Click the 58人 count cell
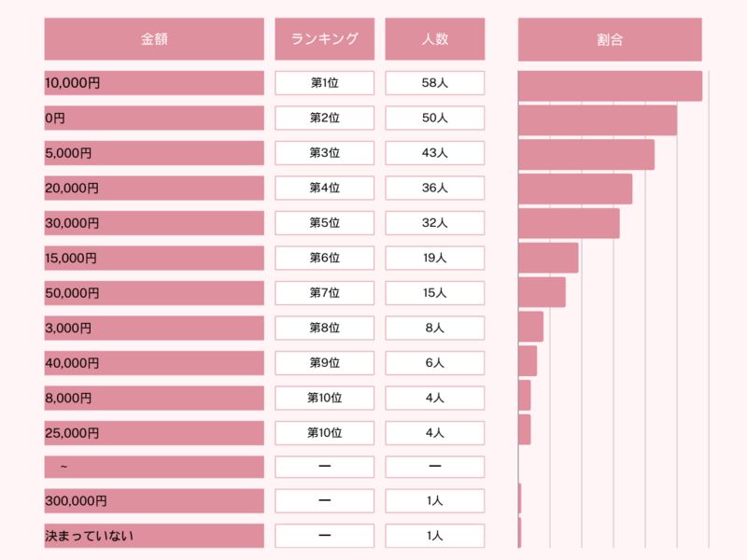Screen dimensions: 747x560 [434, 83]
